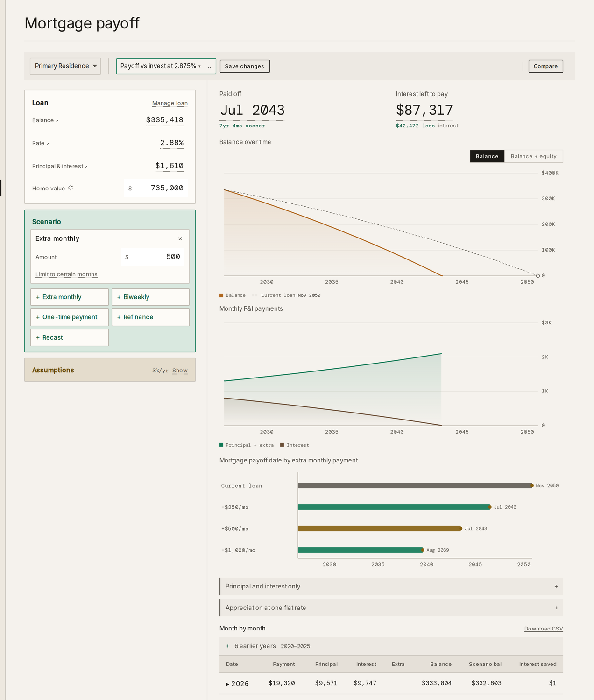Open the scenario ellipsis menu
This screenshot has width=594, height=700.
click(x=210, y=66)
